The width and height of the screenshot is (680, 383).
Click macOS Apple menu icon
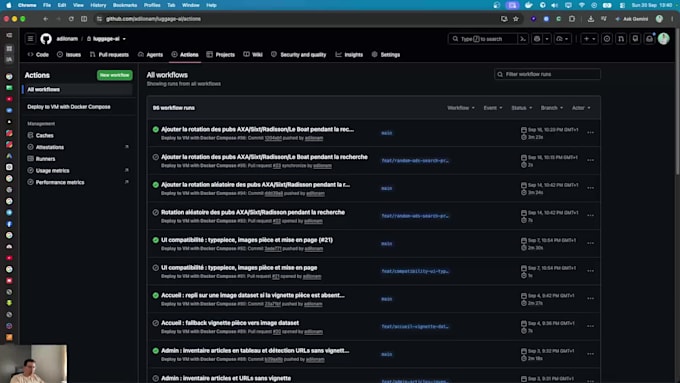click(x=8, y=5)
